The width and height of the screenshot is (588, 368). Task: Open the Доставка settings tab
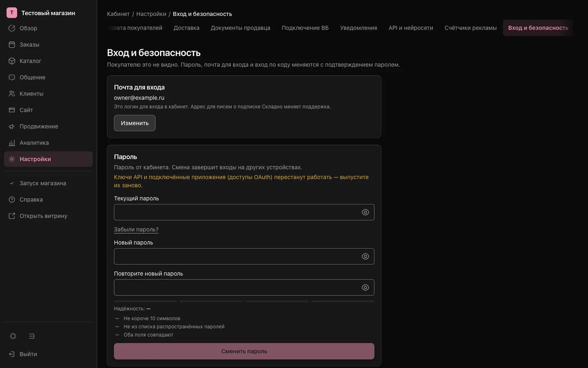point(187,28)
